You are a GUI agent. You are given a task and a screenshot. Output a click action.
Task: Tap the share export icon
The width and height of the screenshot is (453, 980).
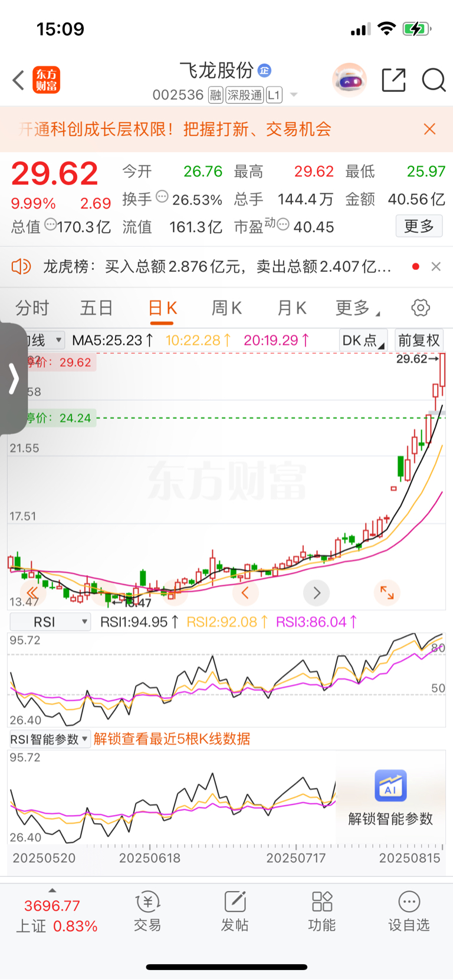point(393,80)
